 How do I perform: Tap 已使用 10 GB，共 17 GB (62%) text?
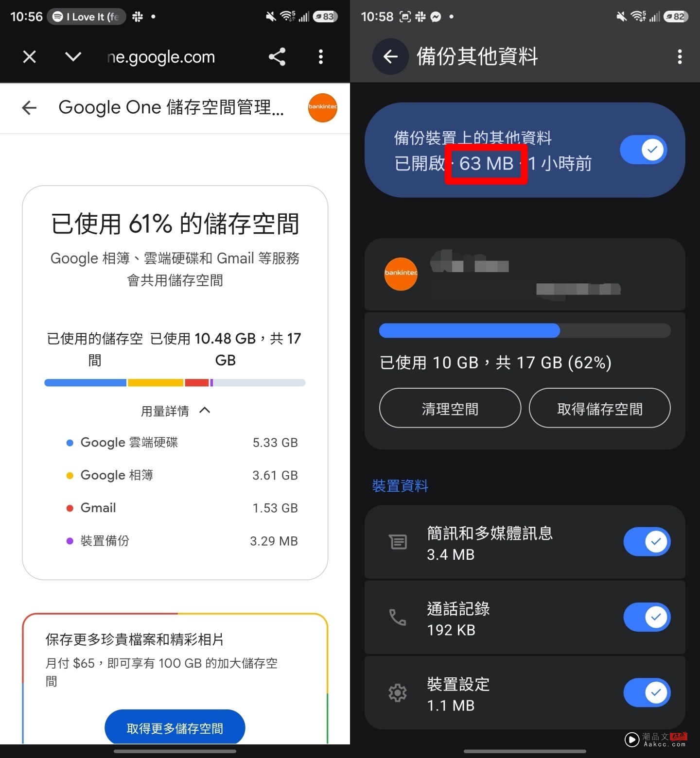point(495,362)
